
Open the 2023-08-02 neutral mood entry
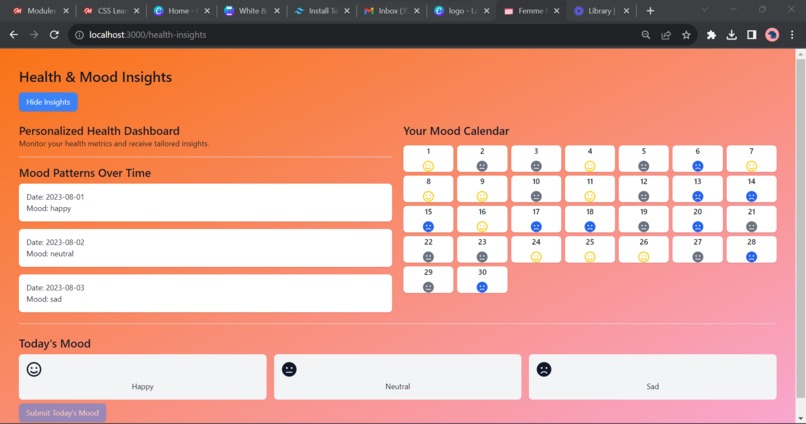[x=205, y=248]
